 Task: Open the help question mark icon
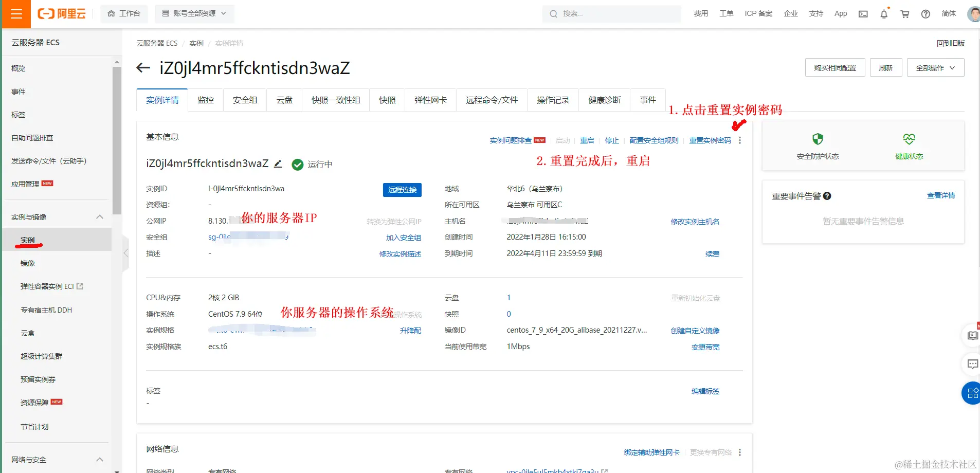coord(925,14)
